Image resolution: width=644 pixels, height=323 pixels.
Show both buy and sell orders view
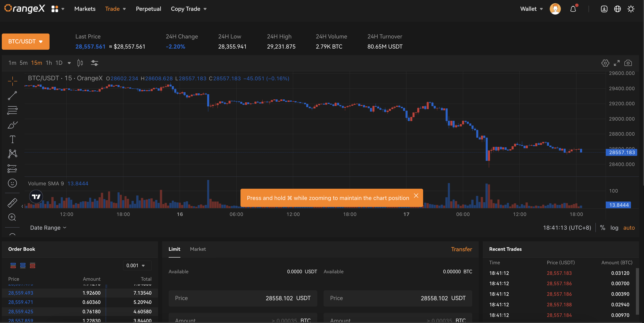click(13, 266)
